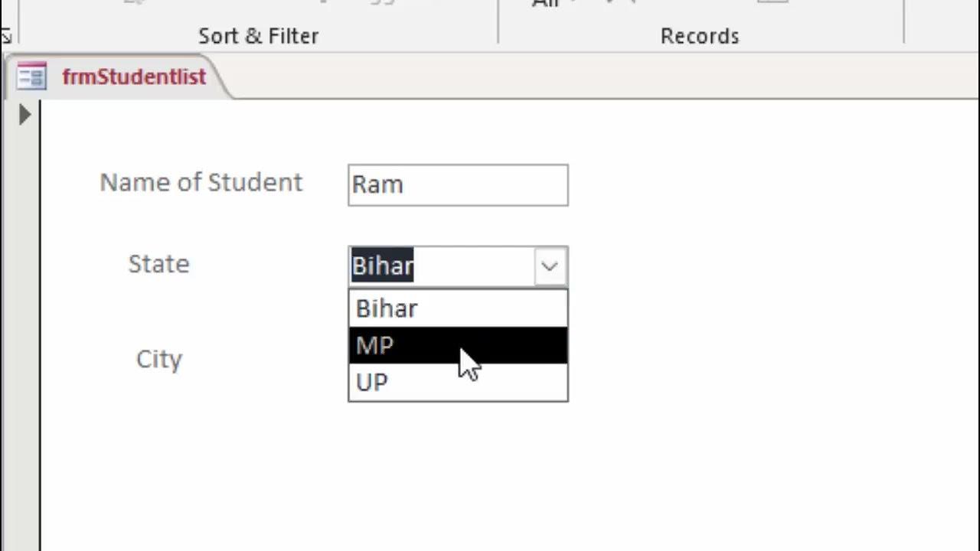Screen dimensions: 980x551
Task: Click the dialog launcher icon left of Sort & Filter
Action: pyautogui.click(x=6, y=36)
